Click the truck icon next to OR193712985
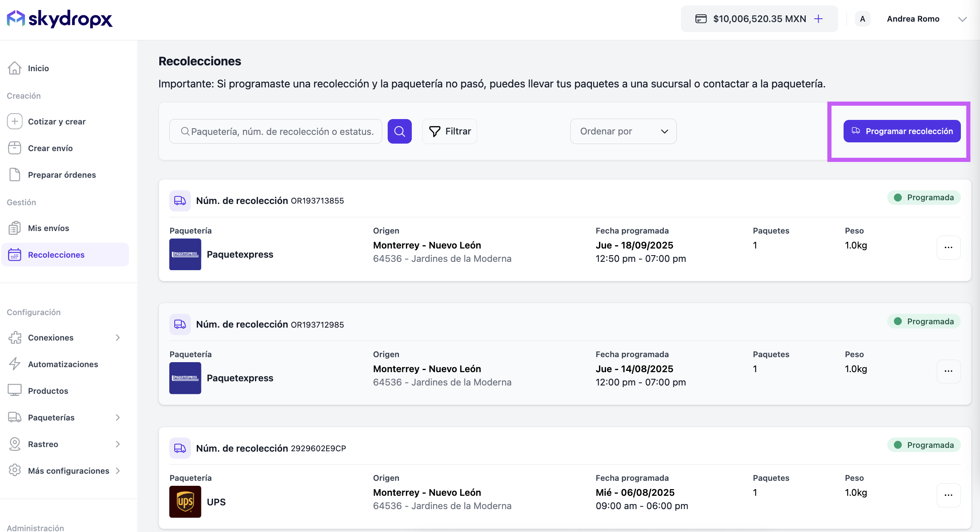 [x=180, y=324]
